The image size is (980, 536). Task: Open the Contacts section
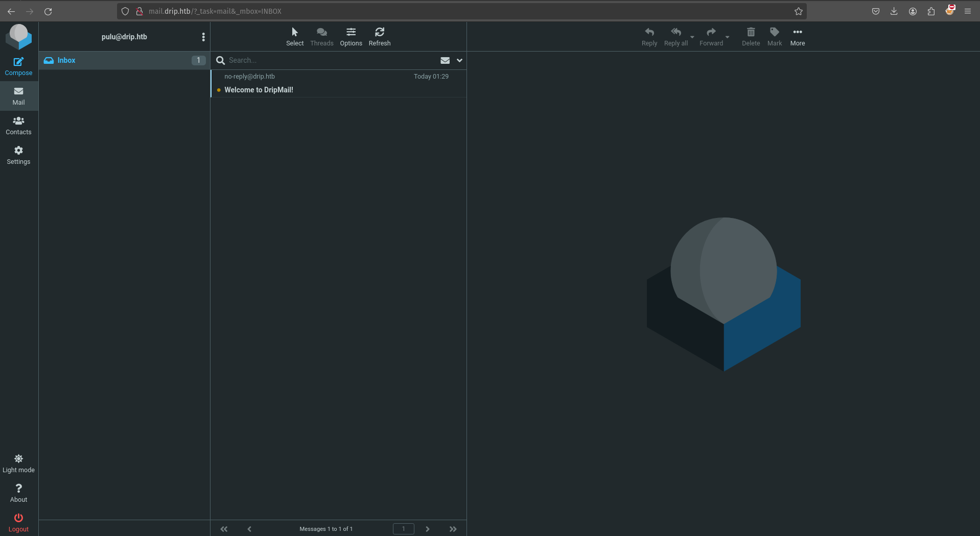(18, 126)
